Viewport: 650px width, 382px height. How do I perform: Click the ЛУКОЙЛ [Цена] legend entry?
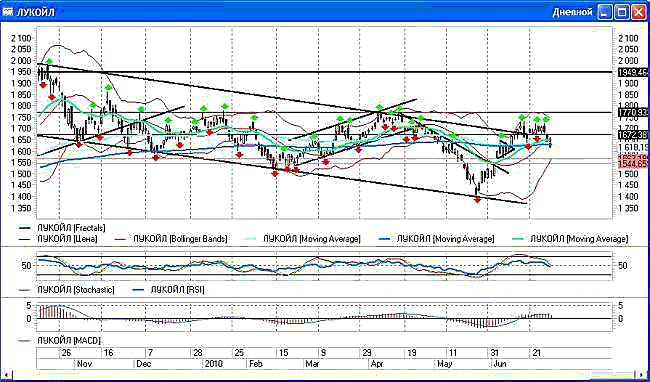pos(67,239)
